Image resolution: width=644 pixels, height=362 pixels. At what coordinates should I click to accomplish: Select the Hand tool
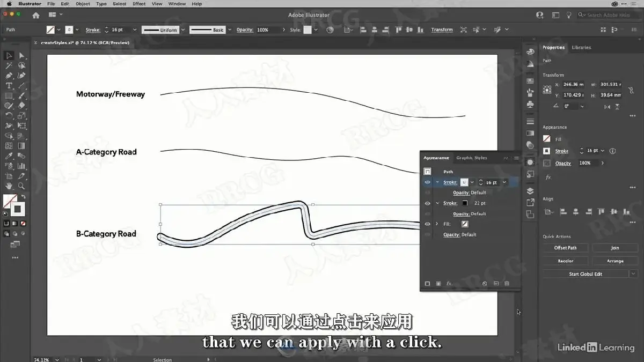point(9,186)
